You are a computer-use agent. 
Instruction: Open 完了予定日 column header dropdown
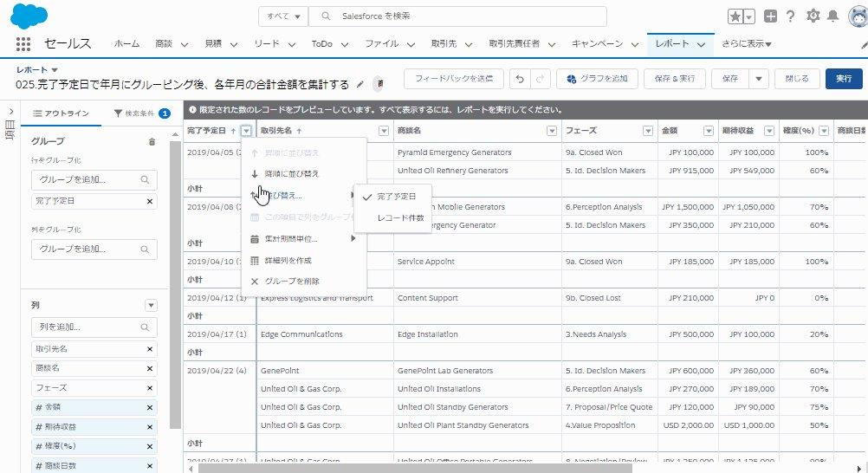[246, 131]
